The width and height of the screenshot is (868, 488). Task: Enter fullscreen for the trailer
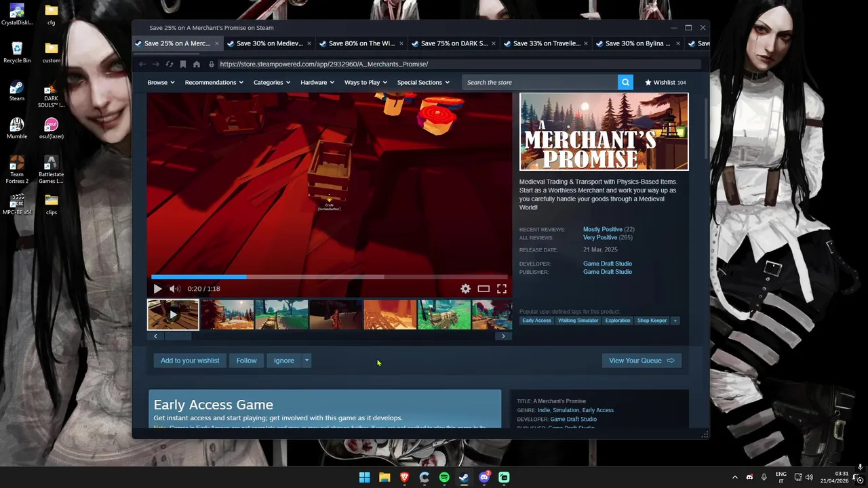coord(502,289)
